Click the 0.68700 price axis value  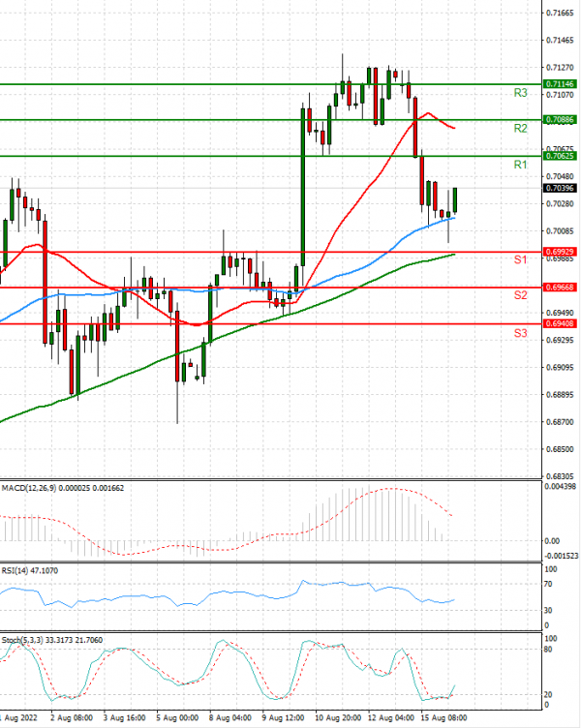(560, 422)
